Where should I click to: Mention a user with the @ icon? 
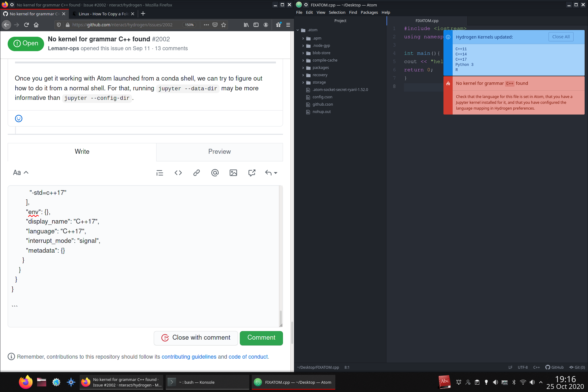tap(215, 172)
